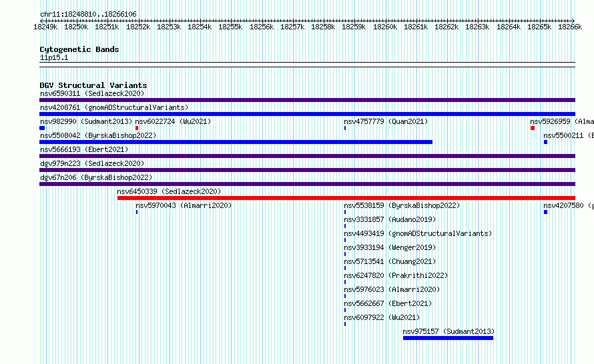Click the 18266k ruler tick label
The width and height of the screenshot is (594, 364).
(570, 27)
